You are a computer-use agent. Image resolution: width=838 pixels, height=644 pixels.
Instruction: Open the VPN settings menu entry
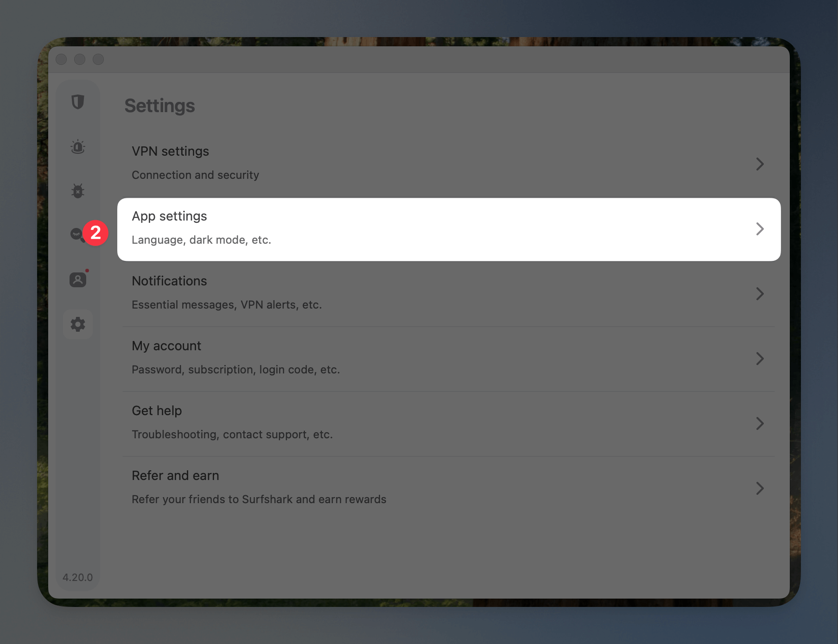(449, 164)
